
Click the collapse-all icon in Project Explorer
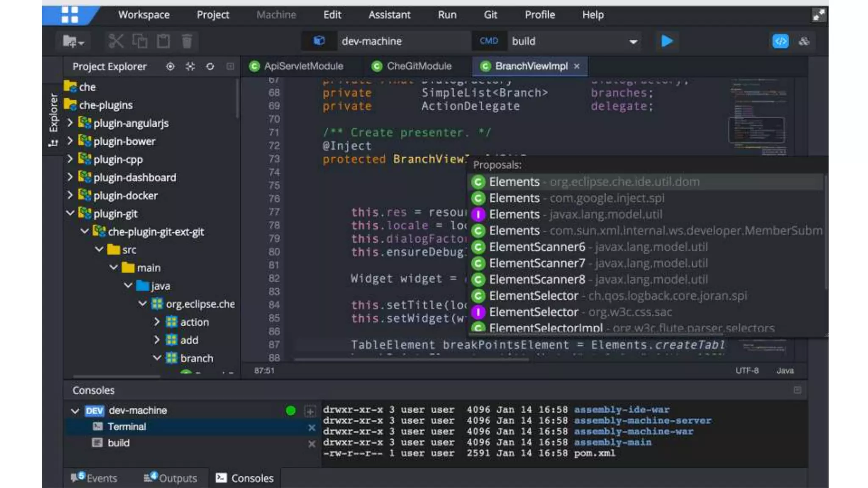190,67
